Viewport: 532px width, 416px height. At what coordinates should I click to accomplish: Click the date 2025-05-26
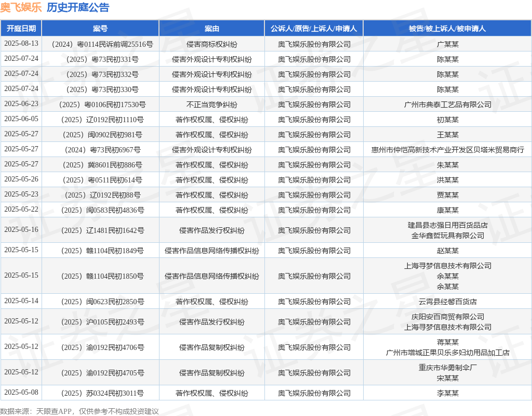coord(21,179)
